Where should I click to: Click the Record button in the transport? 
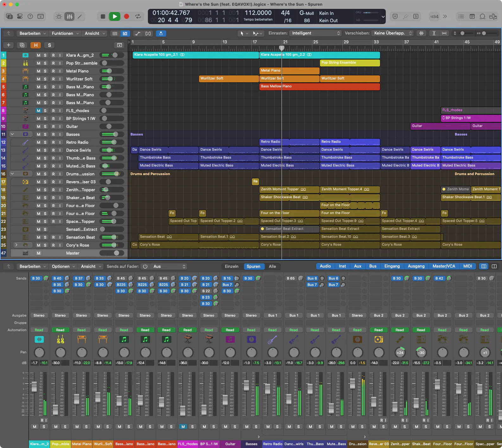point(126,16)
